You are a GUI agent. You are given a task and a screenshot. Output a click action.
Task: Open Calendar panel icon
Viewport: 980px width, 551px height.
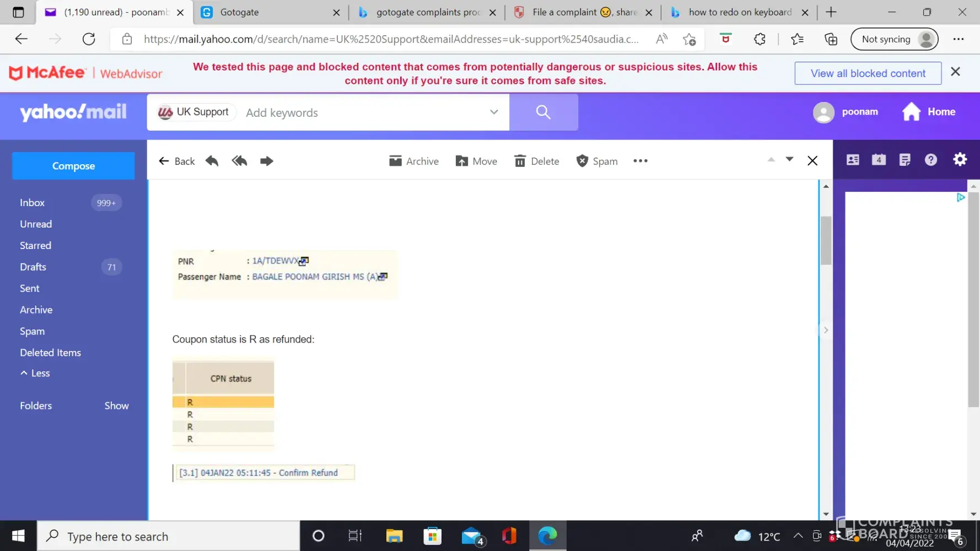point(879,160)
